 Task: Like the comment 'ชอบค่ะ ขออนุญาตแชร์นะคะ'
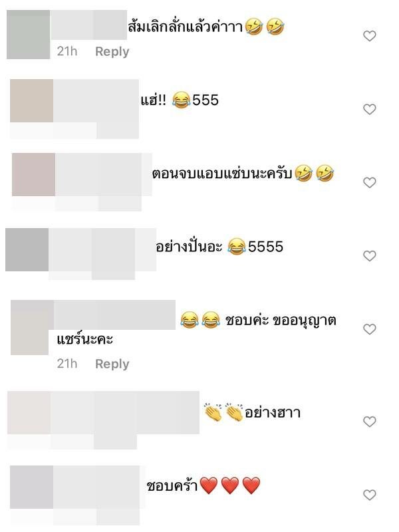click(x=370, y=329)
